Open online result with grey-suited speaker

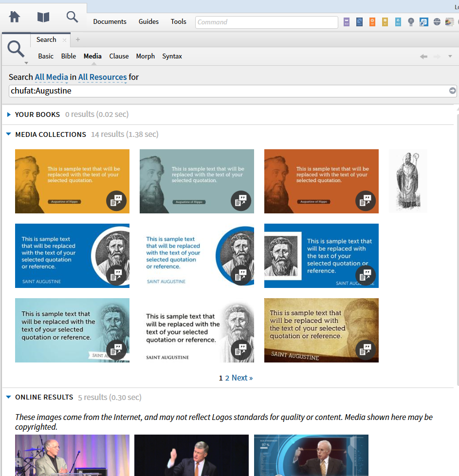[x=72, y=455]
